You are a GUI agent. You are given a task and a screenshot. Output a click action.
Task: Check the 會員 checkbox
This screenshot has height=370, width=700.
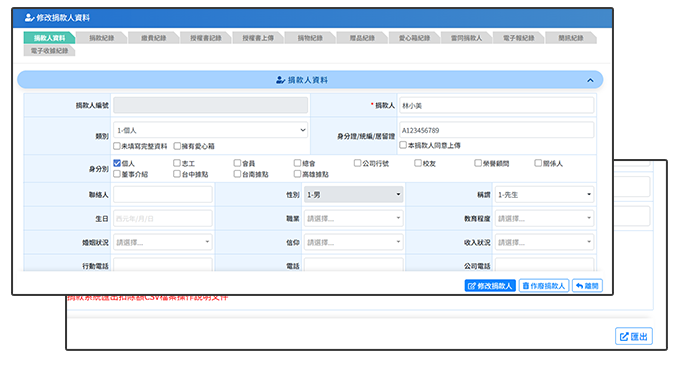(x=238, y=163)
